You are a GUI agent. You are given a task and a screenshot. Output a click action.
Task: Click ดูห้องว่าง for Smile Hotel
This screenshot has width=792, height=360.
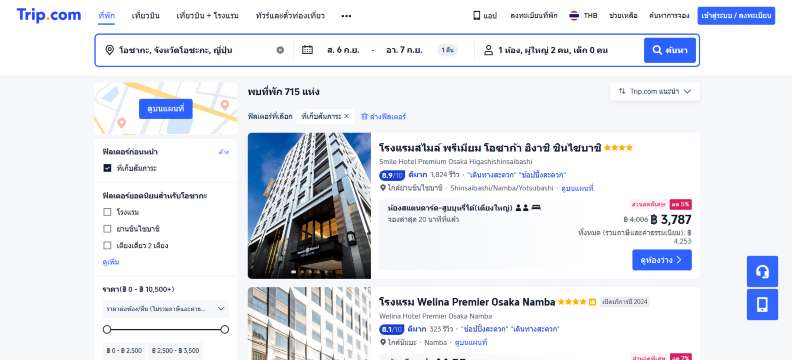(x=662, y=260)
